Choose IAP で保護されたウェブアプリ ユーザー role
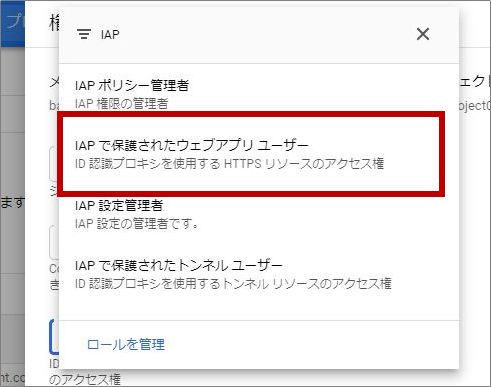Viewport: 491px width, 387px height. 259,154
